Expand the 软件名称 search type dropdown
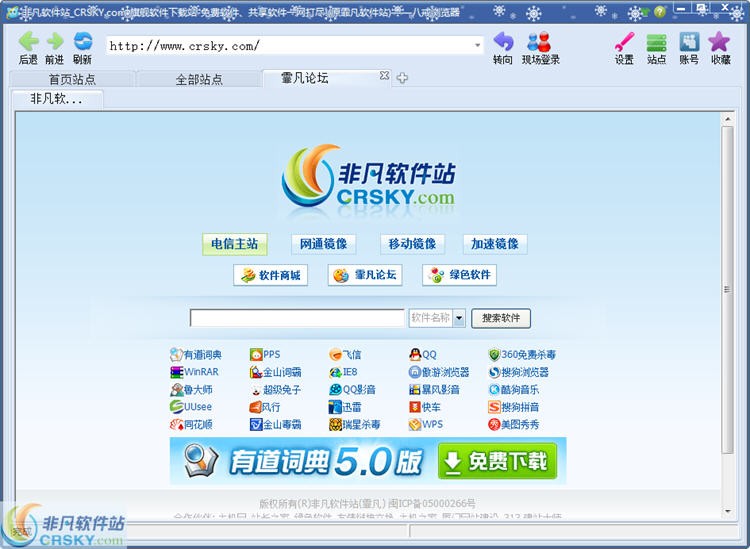Screen dimensions: 750x549 tap(459, 318)
